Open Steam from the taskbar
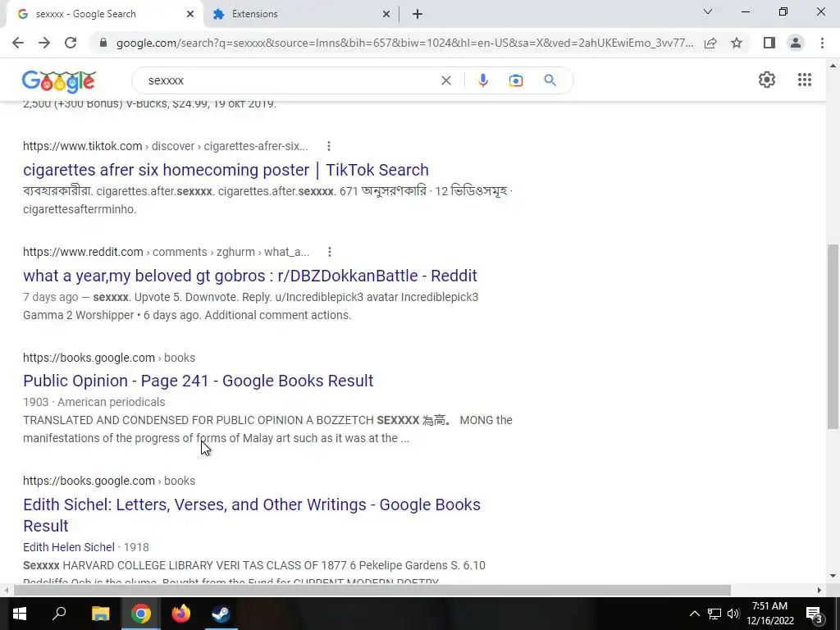The width and height of the screenshot is (840, 630). (221, 614)
